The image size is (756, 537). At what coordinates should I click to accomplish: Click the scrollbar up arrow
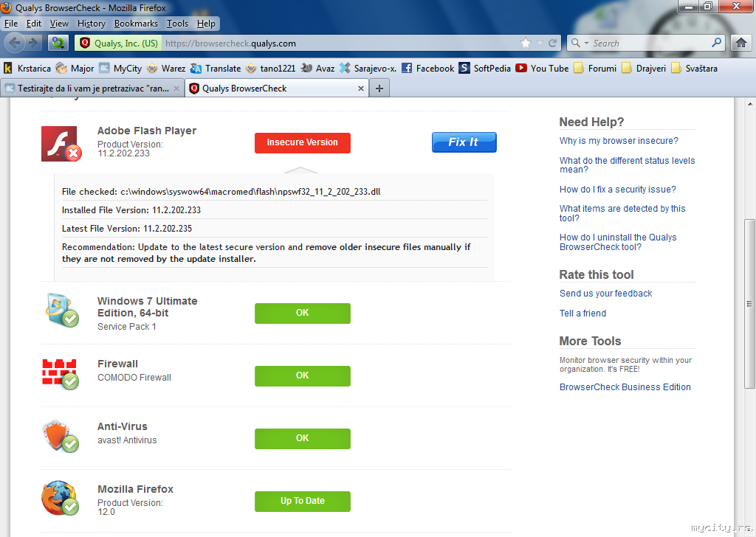coord(750,103)
